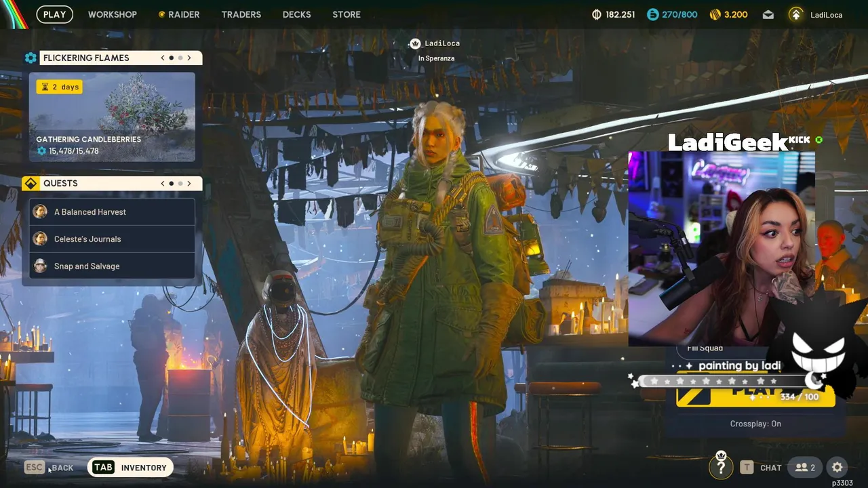Click the Snap and Salvage quest-giver portrait

coord(41,266)
